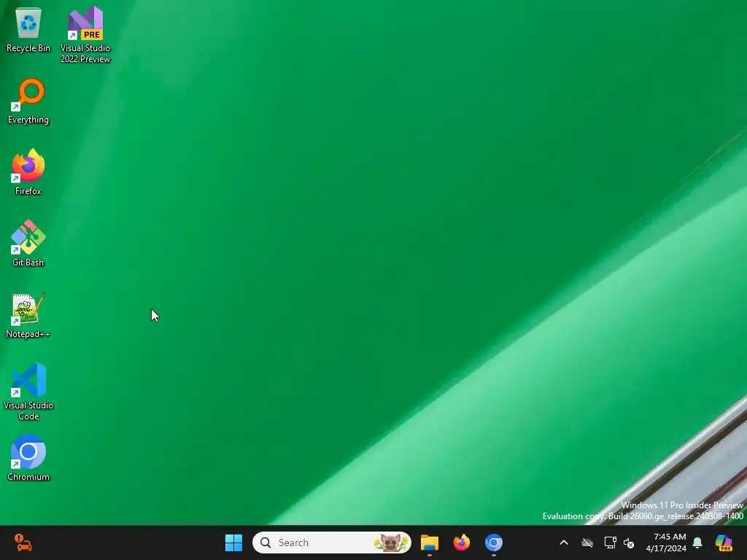Open the clock showing 7:45 AM
This screenshot has width=747, height=560.
[x=666, y=542]
